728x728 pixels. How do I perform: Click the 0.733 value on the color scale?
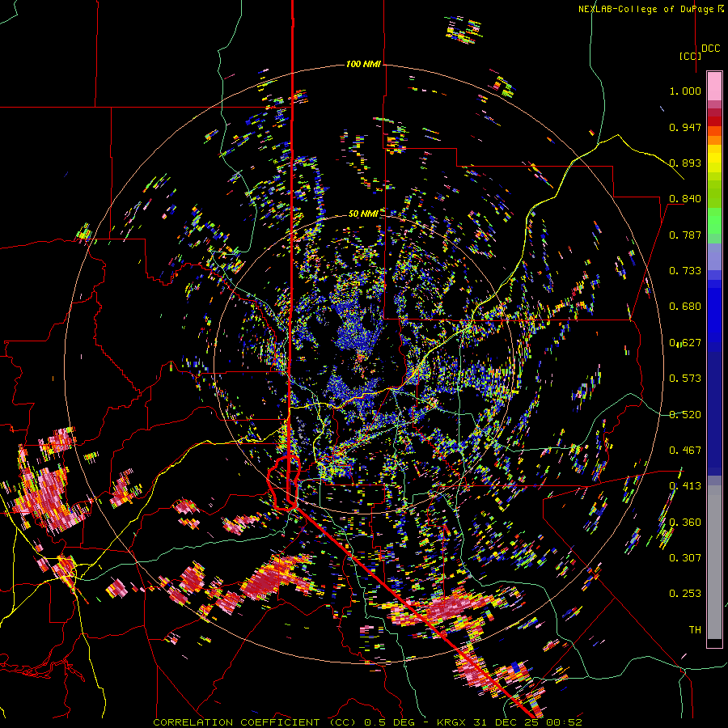click(685, 271)
